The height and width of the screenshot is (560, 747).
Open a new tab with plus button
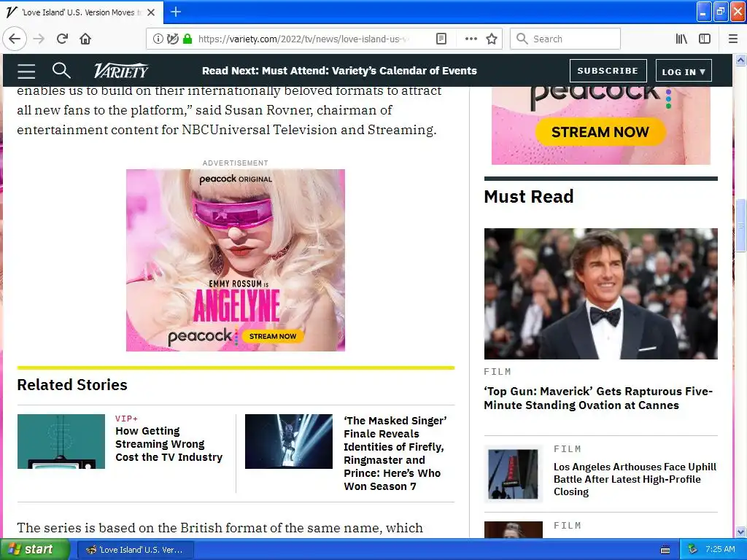[176, 12]
